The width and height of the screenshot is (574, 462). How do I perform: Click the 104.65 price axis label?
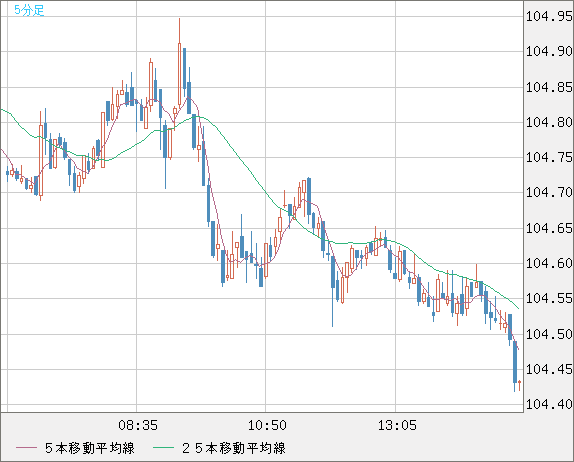pos(549,228)
